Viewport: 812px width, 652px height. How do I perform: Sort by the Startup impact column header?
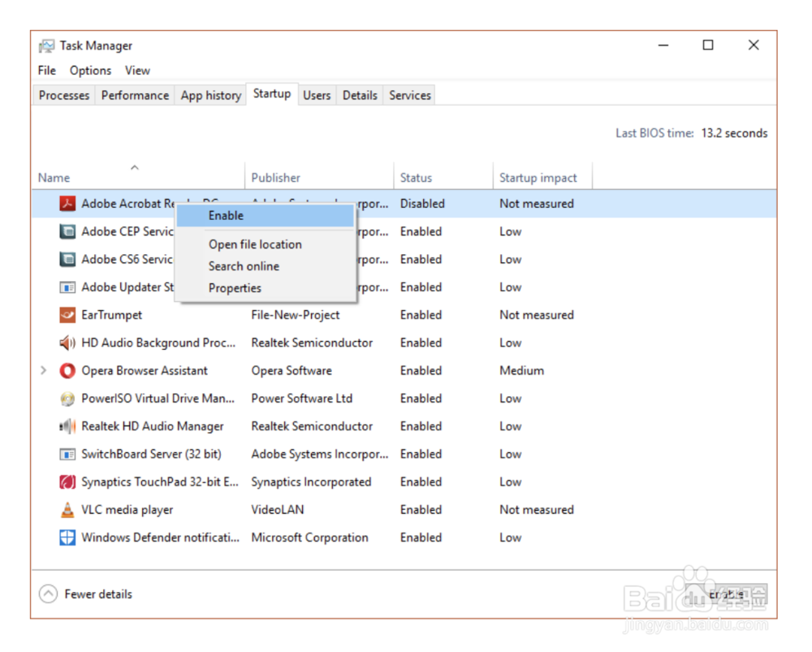542,178
